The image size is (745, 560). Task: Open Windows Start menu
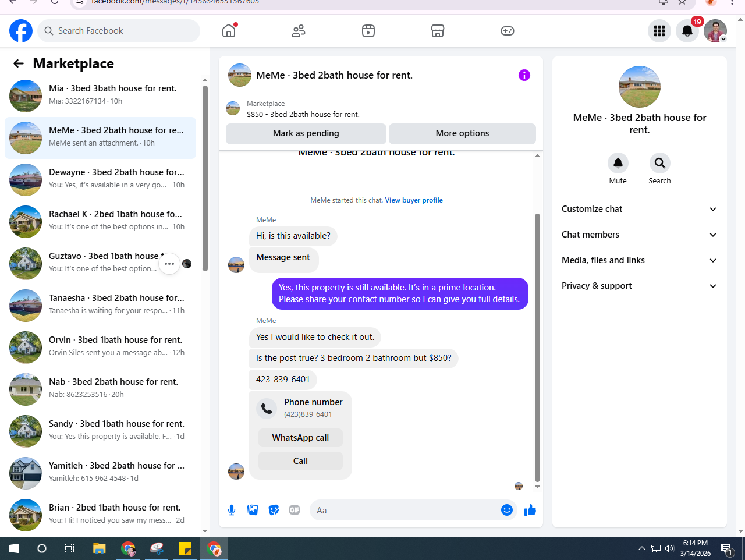pos(14,548)
